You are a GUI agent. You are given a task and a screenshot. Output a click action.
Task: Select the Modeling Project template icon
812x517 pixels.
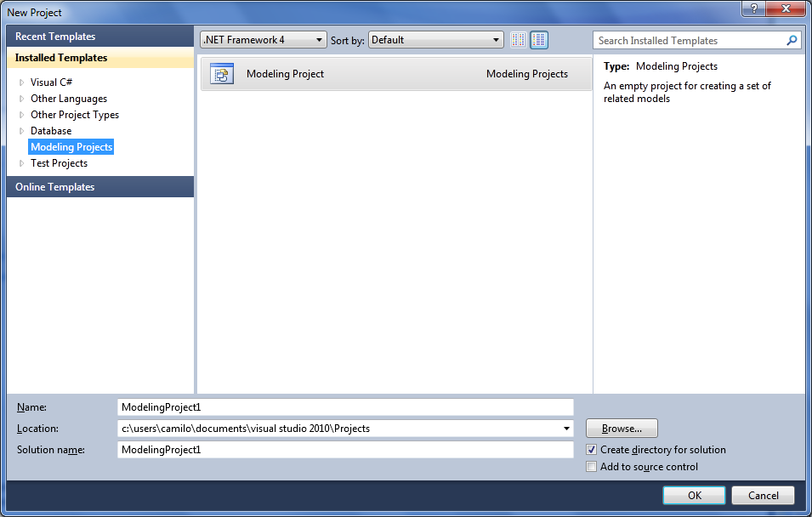pos(222,74)
